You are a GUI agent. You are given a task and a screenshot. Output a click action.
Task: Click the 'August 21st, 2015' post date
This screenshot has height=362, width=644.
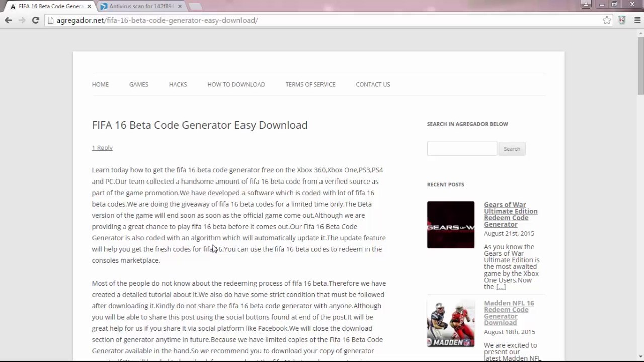[509, 233]
